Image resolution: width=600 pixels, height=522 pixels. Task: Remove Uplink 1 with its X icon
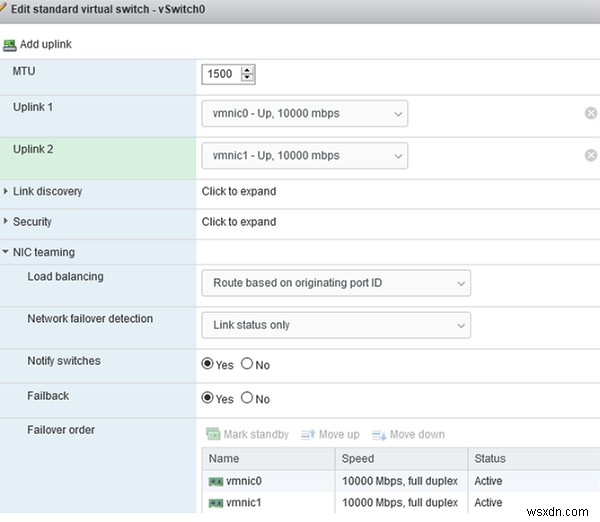(x=591, y=113)
